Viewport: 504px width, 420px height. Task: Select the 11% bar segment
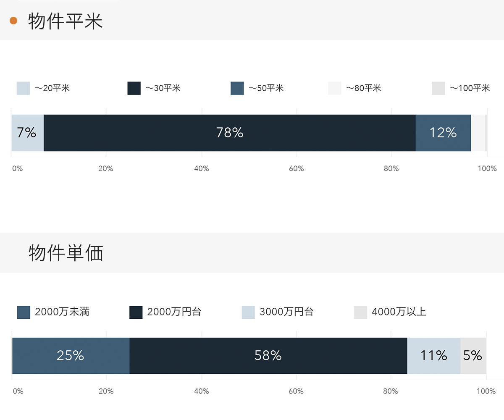click(433, 356)
